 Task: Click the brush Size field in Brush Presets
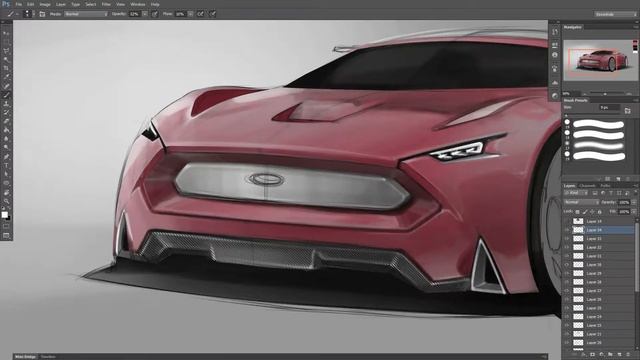tap(609, 108)
